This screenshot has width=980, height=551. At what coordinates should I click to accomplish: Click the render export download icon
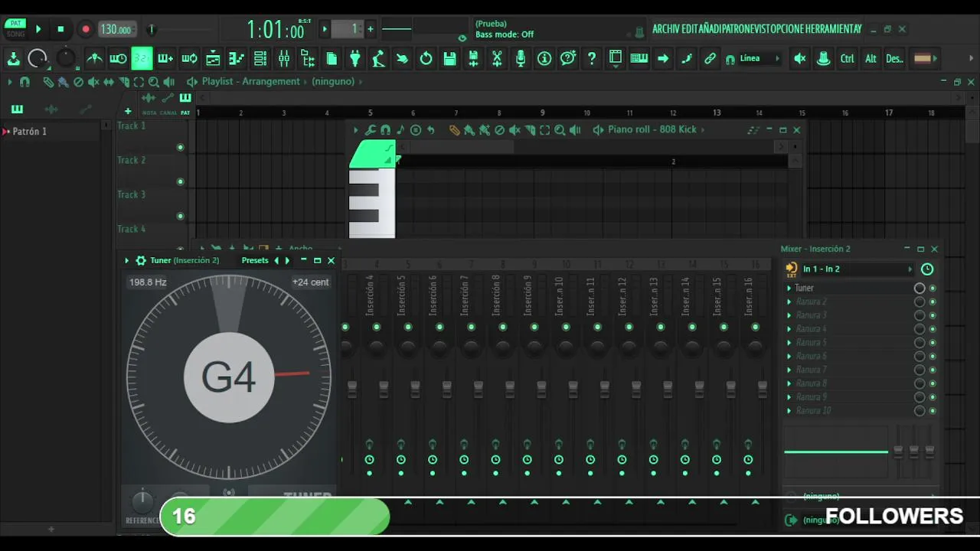pyautogui.click(x=13, y=58)
